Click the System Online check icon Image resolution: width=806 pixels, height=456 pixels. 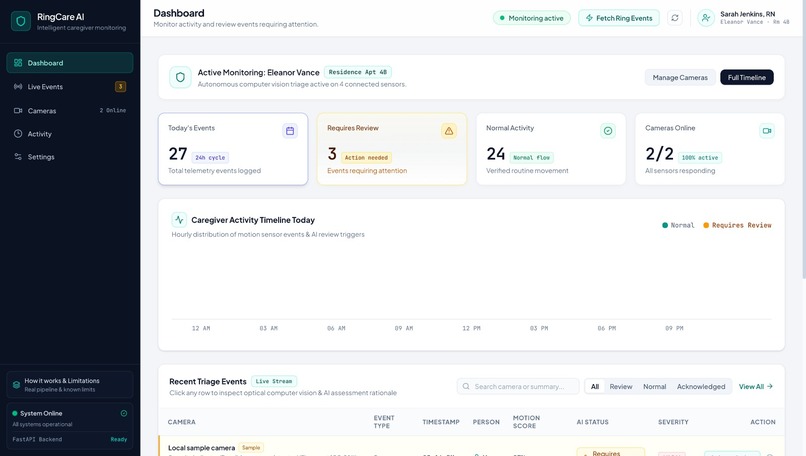[x=124, y=413]
